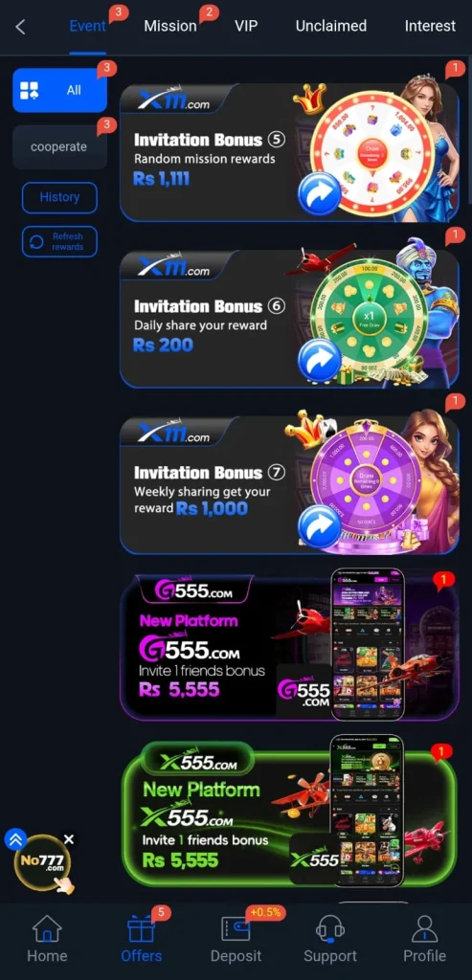Collapse floating widget with double chevron
Screen dimensions: 472x980
click(x=15, y=839)
